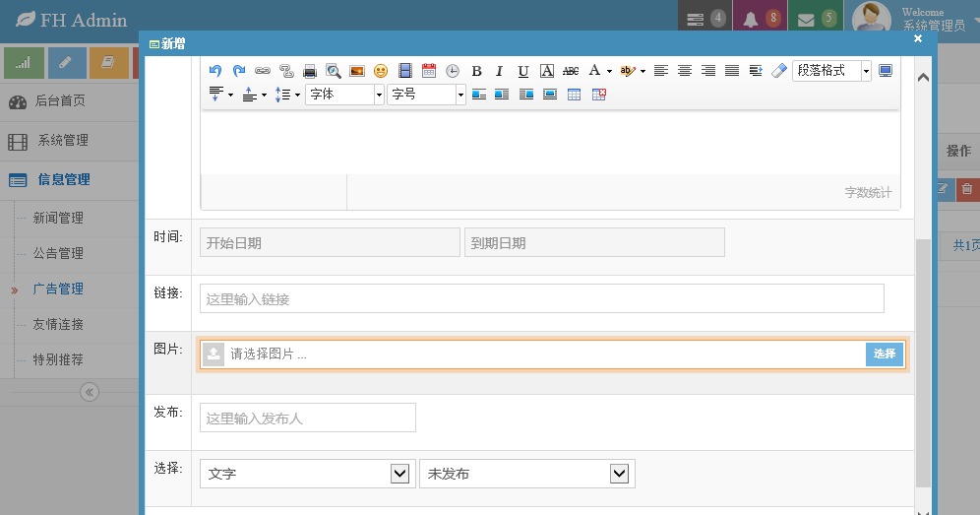The width and height of the screenshot is (980, 515).
Task: Open the bell notifications with badge 8
Action: coord(761,18)
